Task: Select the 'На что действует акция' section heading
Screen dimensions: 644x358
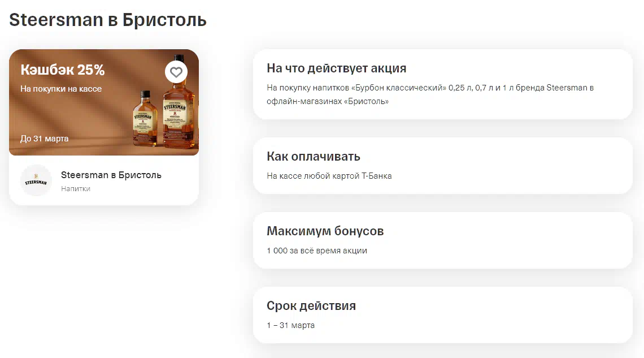Action: point(336,68)
